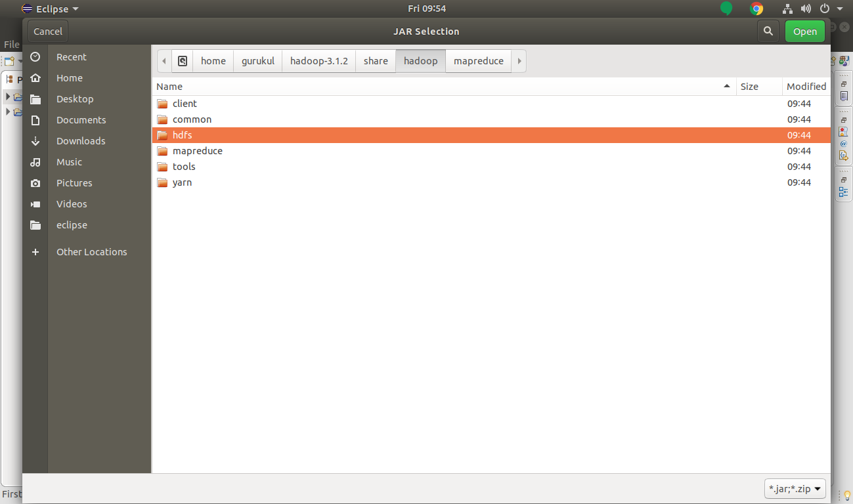Viewport: 853px width, 504px height.
Task: Click the green Hangouts tray icon
Action: (x=726, y=9)
